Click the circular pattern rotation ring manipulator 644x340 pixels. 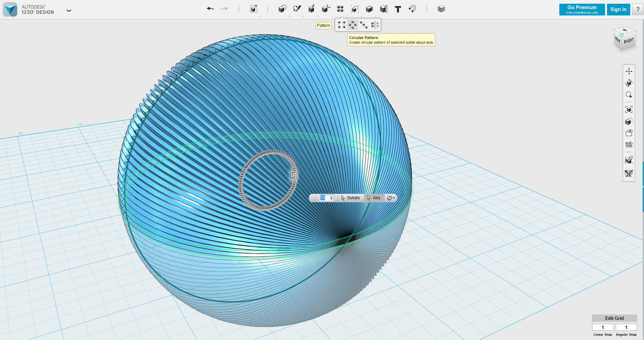293,175
